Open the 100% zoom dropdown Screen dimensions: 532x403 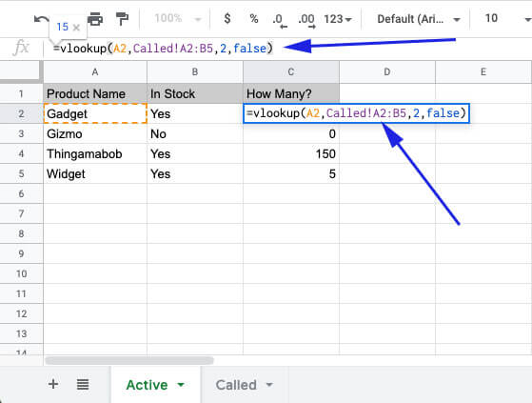(177, 18)
